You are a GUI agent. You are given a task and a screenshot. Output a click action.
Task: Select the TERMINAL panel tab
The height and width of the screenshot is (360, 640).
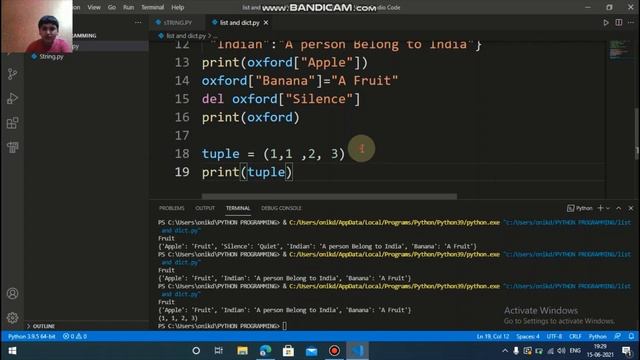point(238,208)
